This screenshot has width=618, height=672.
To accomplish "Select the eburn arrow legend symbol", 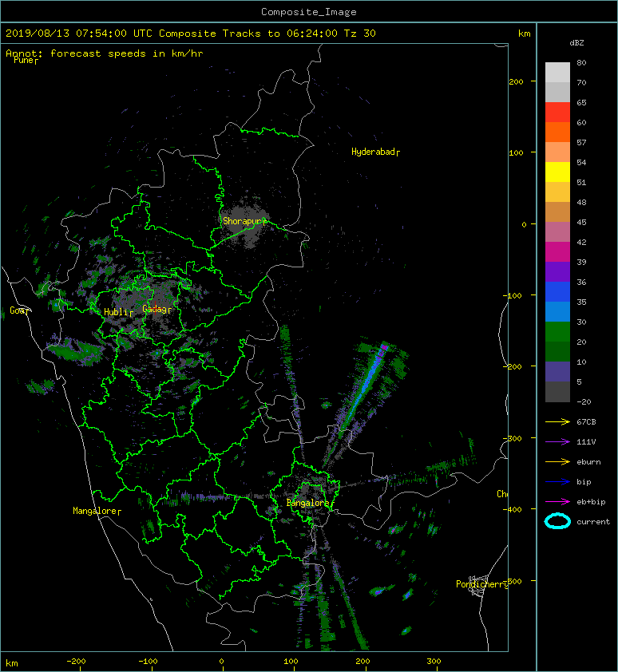I will tap(557, 461).
